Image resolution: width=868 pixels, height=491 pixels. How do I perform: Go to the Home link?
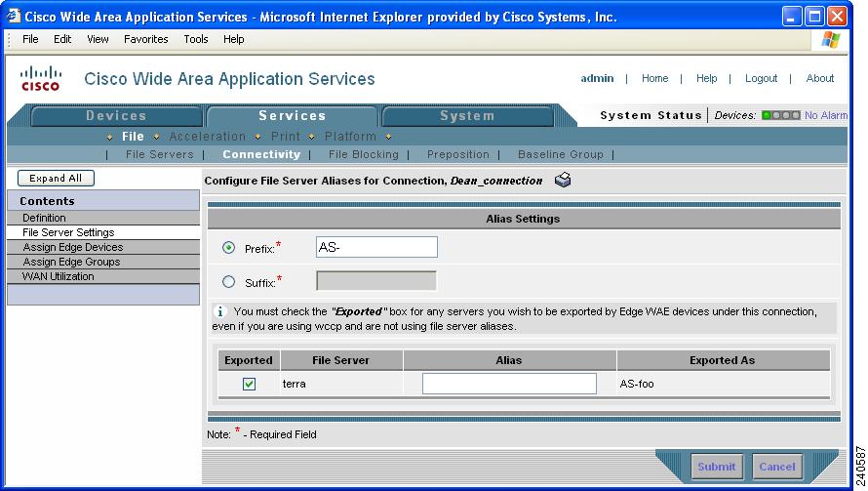tap(654, 78)
